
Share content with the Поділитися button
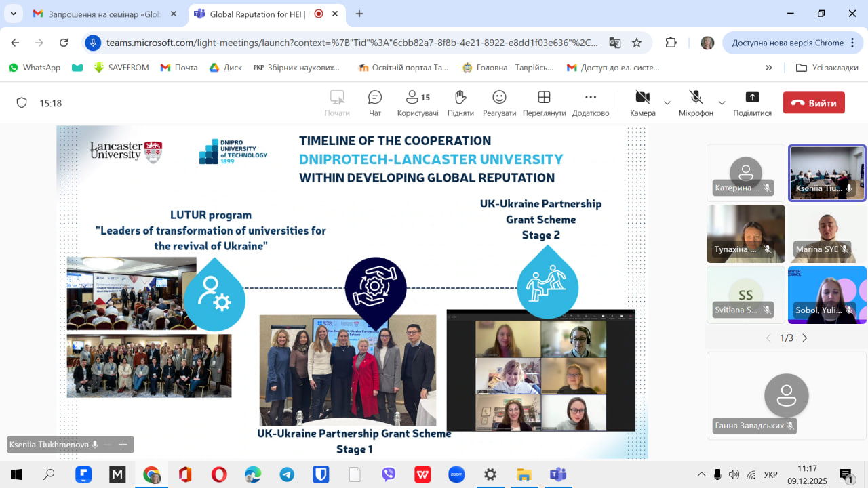tap(752, 103)
